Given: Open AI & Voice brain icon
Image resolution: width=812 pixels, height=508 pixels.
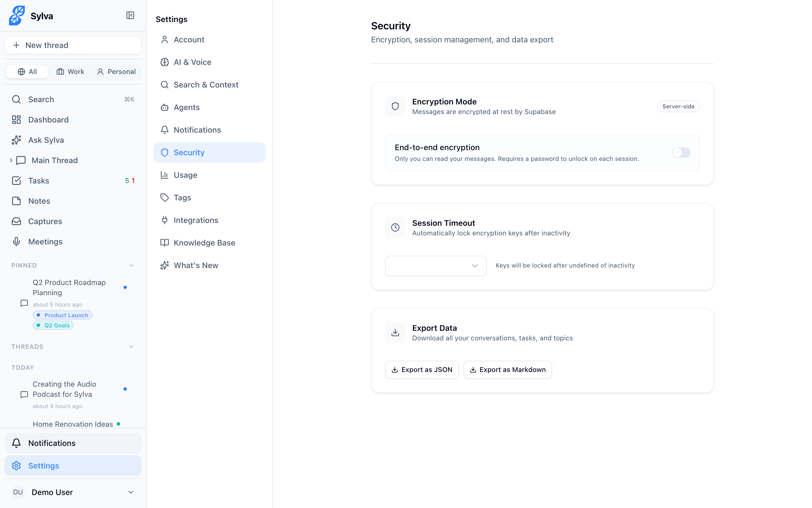Looking at the screenshot, I should click(164, 62).
